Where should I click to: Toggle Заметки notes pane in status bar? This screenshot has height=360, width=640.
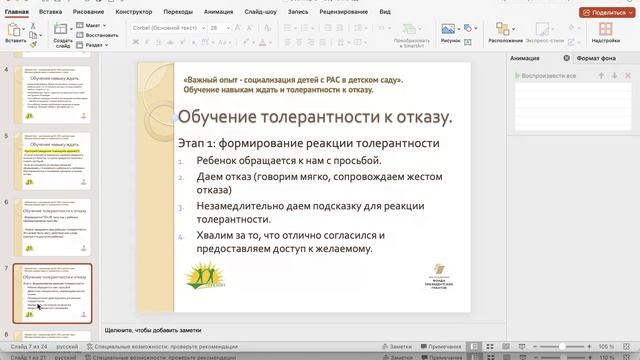[x=397, y=347]
